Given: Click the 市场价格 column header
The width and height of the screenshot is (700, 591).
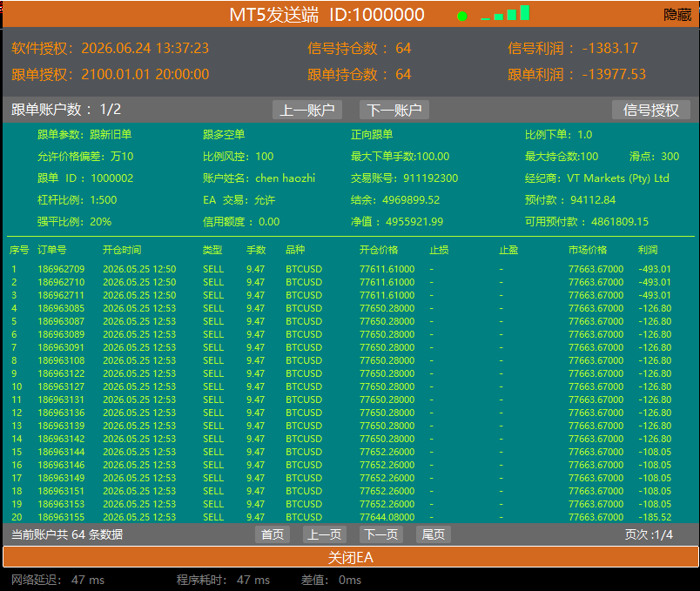Looking at the screenshot, I should [x=588, y=250].
